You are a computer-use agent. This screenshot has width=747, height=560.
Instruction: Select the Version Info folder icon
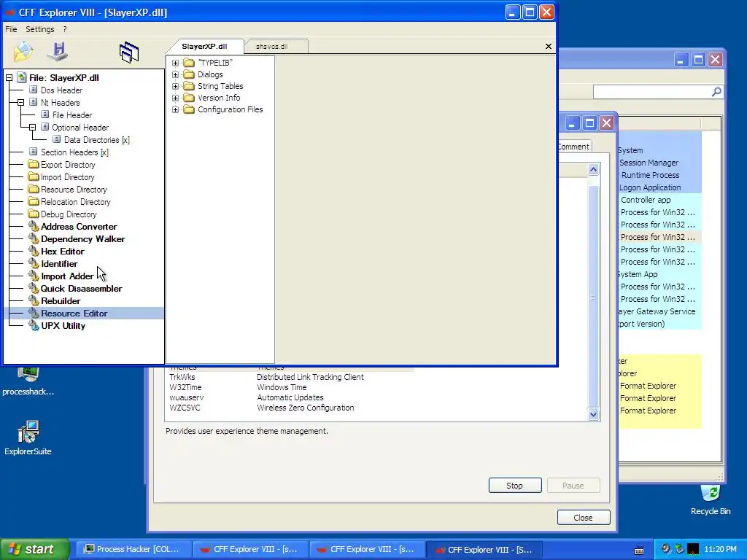coord(189,98)
